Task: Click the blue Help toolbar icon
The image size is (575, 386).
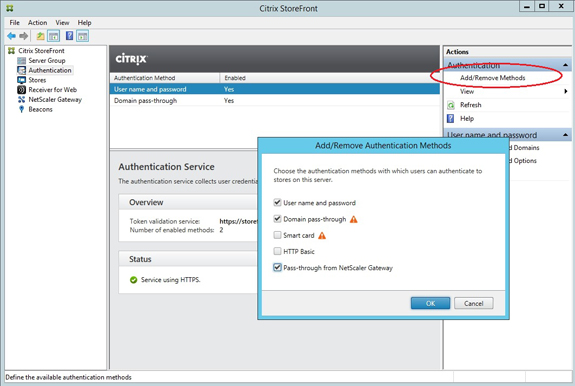Action: [69, 36]
